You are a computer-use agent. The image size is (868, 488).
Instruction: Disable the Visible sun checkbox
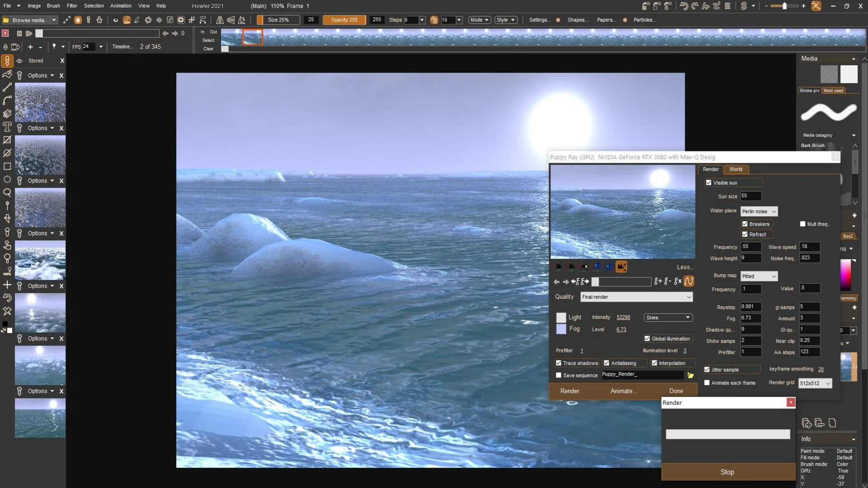708,183
